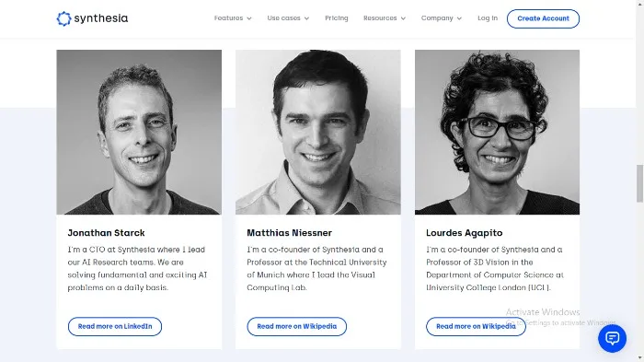Click the Create Account button
The height and width of the screenshot is (362, 644).
[x=543, y=18]
